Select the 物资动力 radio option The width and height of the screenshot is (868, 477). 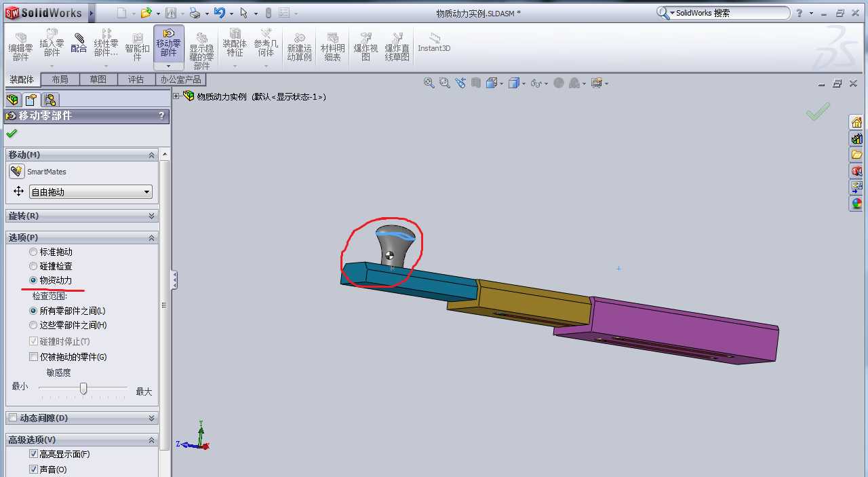point(33,280)
